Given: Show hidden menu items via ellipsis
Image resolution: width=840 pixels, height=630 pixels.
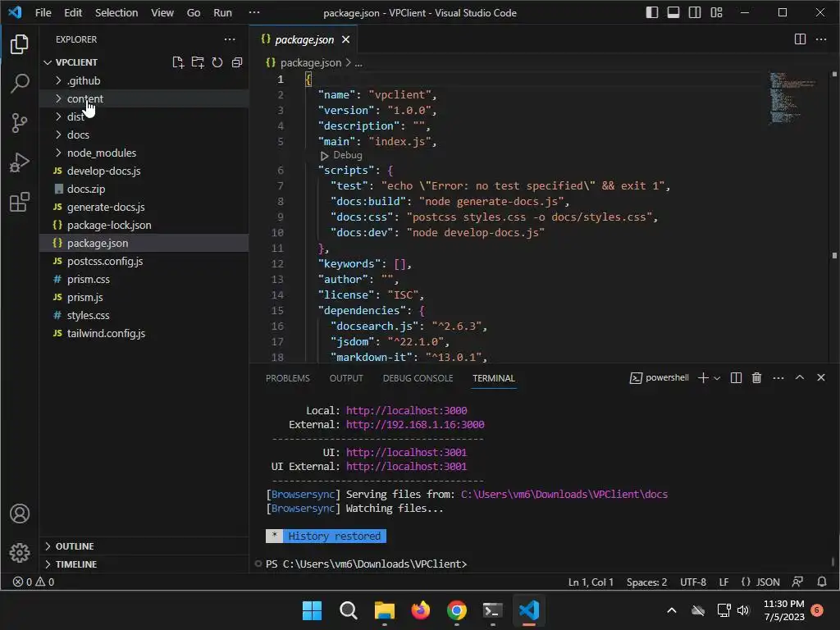Looking at the screenshot, I should 254,12.
